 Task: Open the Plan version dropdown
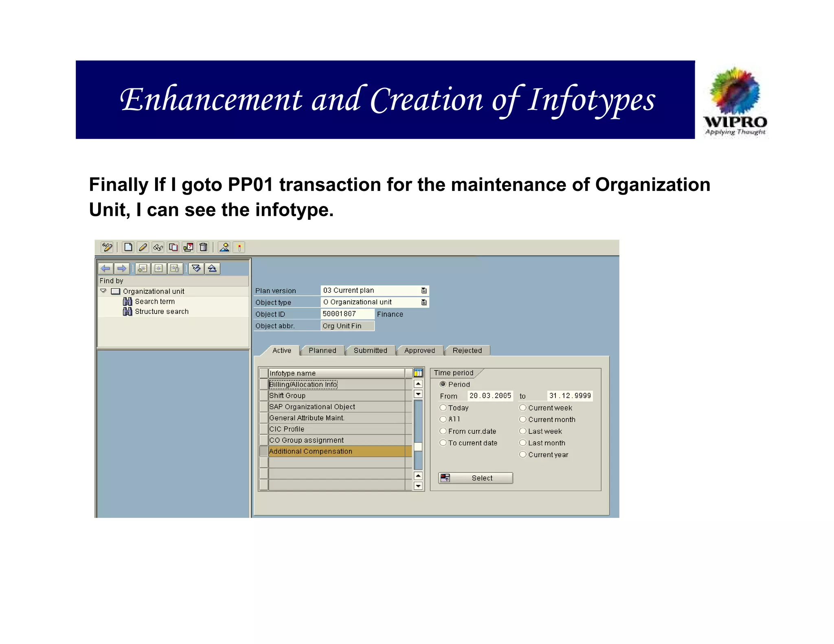pyautogui.click(x=424, y=290)
